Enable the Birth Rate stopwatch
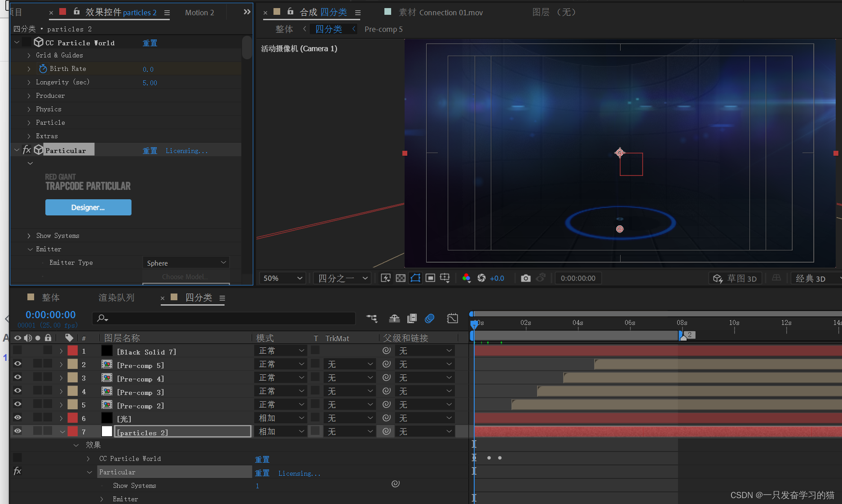This screenshot has height=504, width=842. 42,68
